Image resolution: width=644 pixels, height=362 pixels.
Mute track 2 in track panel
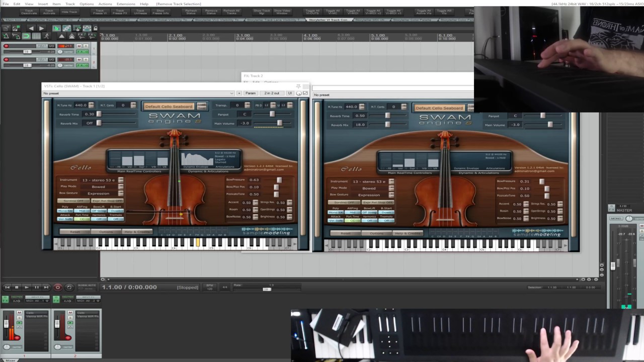(79, 60)
